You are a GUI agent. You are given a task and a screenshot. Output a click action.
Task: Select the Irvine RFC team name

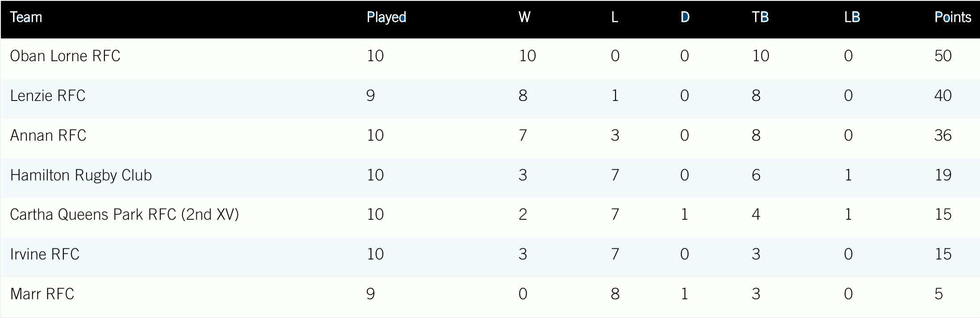pos(45,254)
